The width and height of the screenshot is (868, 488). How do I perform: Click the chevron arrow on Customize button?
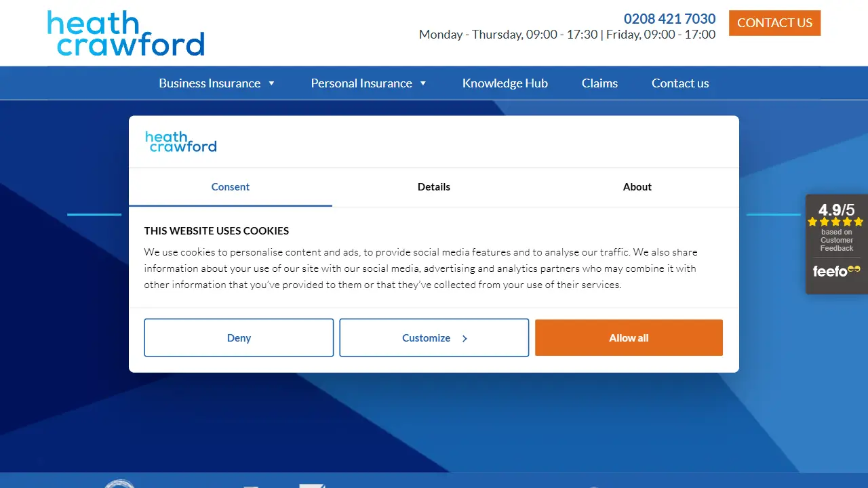tap(465, 338)
